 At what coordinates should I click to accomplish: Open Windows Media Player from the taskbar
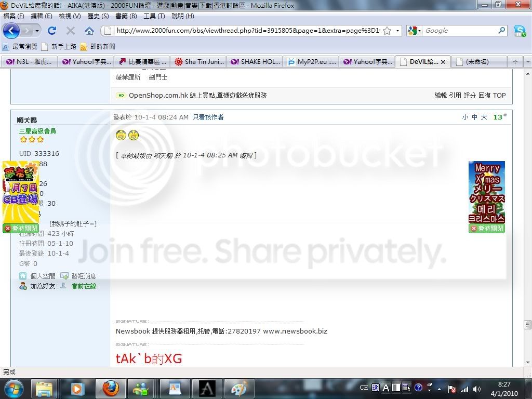77,388
